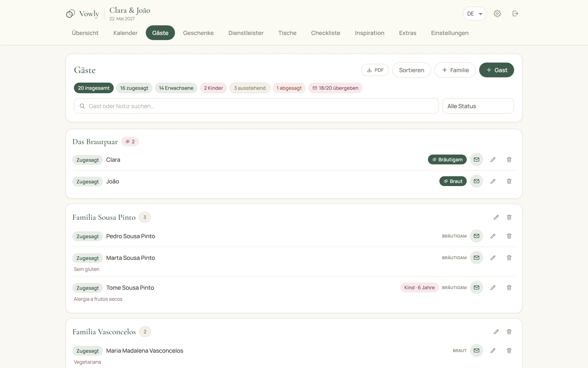Image resolution: width=588 pixels, height=368 pixels.
Task: Click the Braut badge on João
Action: (453, 181)
